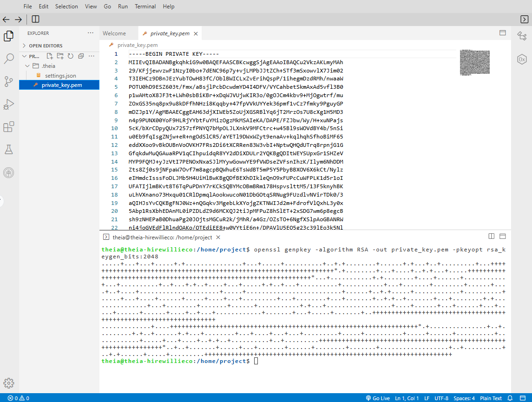
Task: Open the Testing flask view
Action: point(8,150)
